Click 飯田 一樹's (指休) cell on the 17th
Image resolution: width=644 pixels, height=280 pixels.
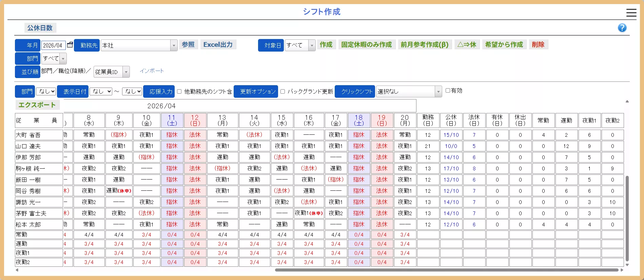(336, 180)
